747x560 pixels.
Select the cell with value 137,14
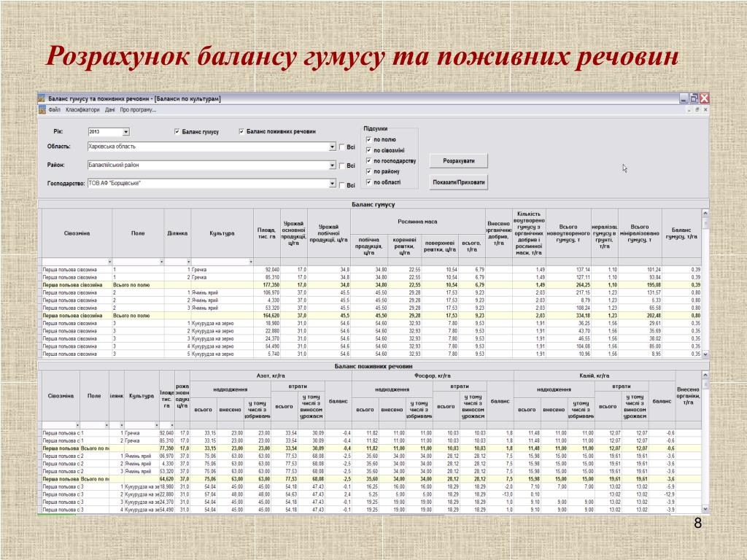568,270
